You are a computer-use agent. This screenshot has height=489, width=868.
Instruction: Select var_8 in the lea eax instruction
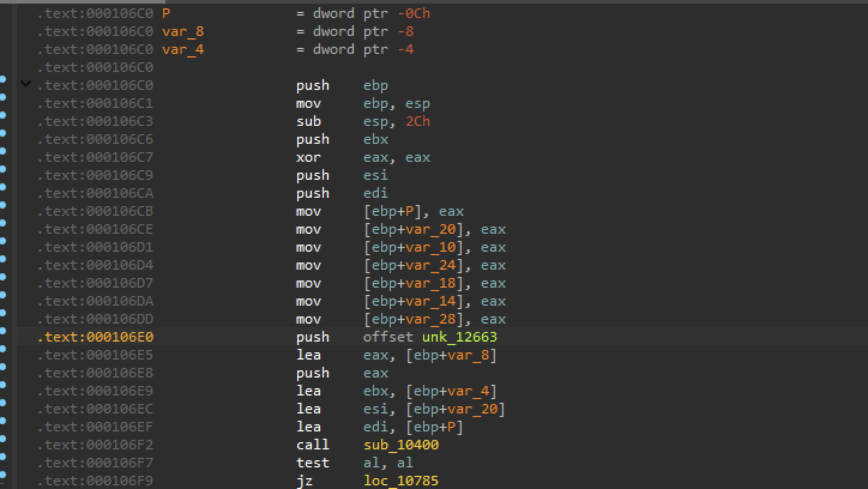click(468, 355)
